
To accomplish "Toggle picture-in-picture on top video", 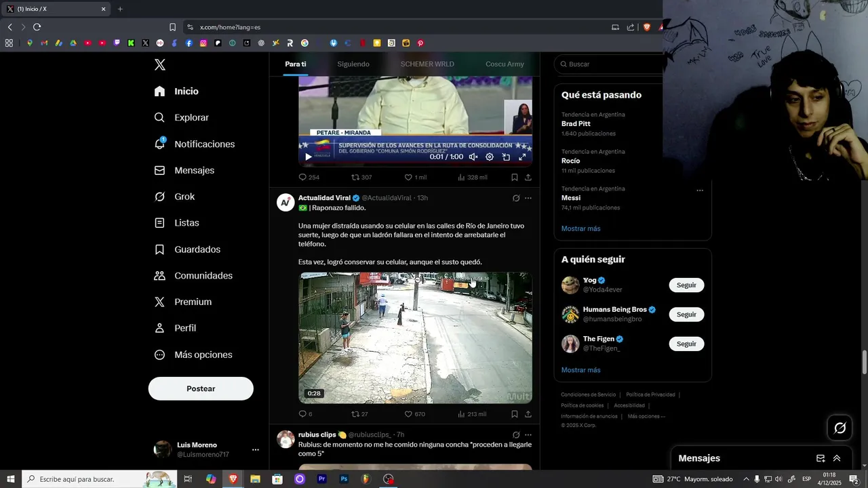I will click(x=506, y=157).
